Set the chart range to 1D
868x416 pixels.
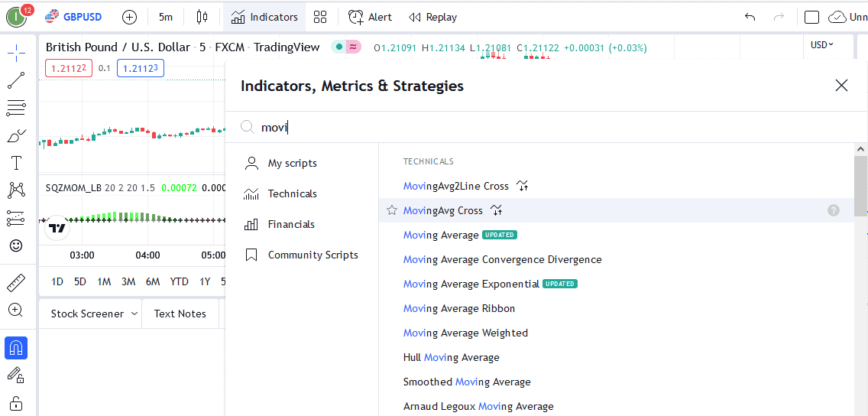point(57,281)
